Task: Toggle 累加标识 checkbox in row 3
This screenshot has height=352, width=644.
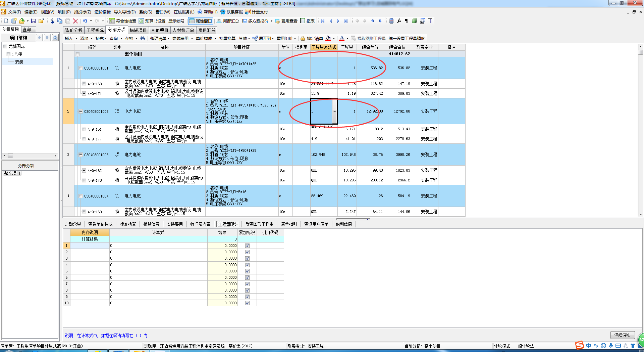Action: click(247, 258)
